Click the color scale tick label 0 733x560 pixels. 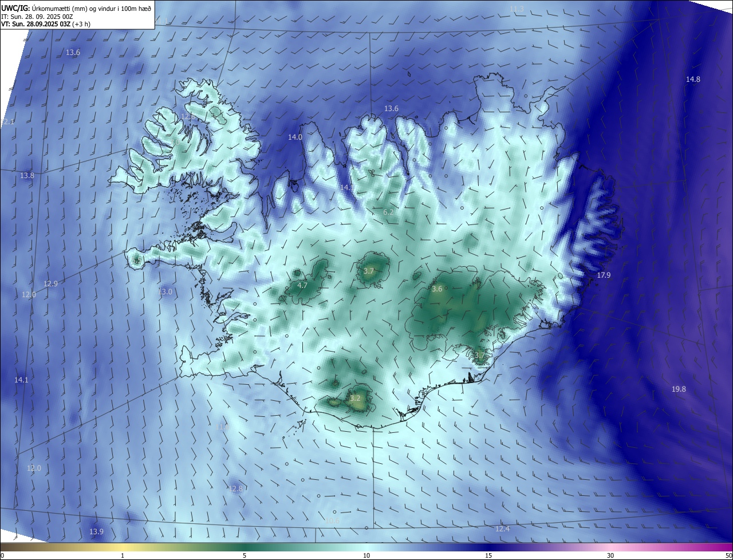coord(2,555)
